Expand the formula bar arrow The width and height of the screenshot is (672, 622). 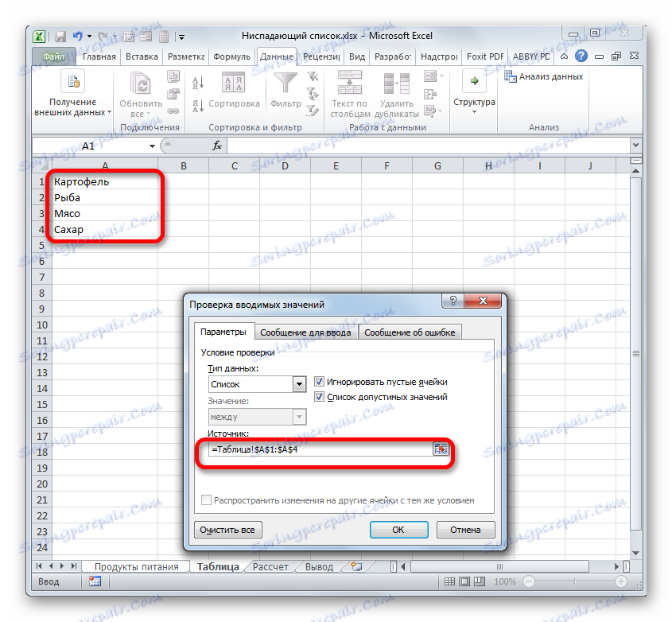click(x=635, y=146)
